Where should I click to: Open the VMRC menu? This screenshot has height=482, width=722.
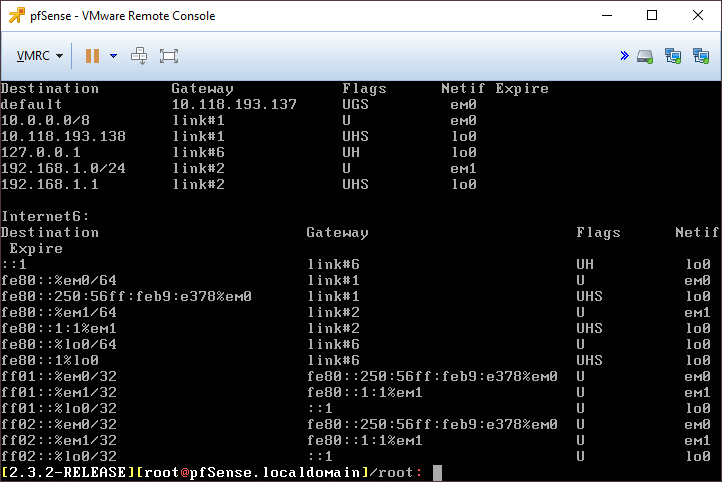[x=40, y=56]
